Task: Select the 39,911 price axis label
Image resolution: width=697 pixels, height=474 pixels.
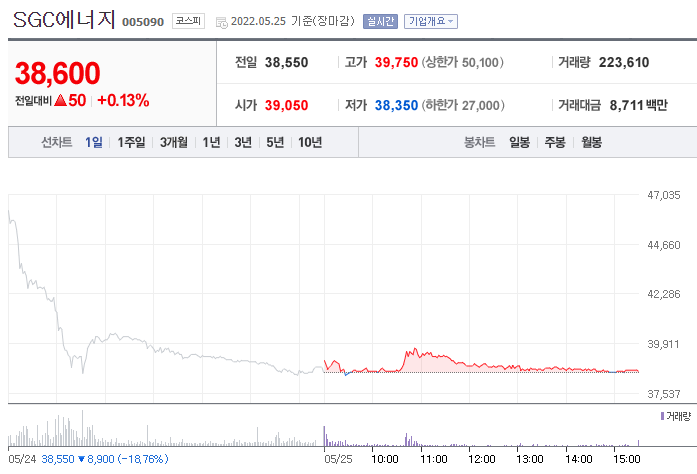Action: click(x=663, y=344)
